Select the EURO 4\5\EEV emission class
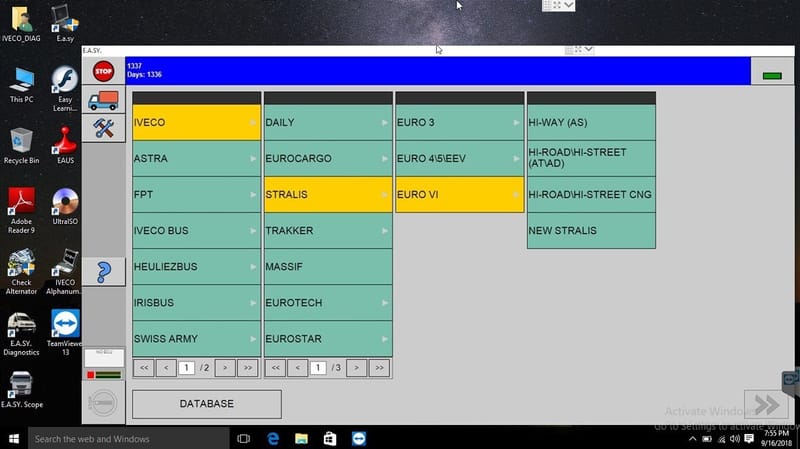800x449 pixels. point(460,159)
